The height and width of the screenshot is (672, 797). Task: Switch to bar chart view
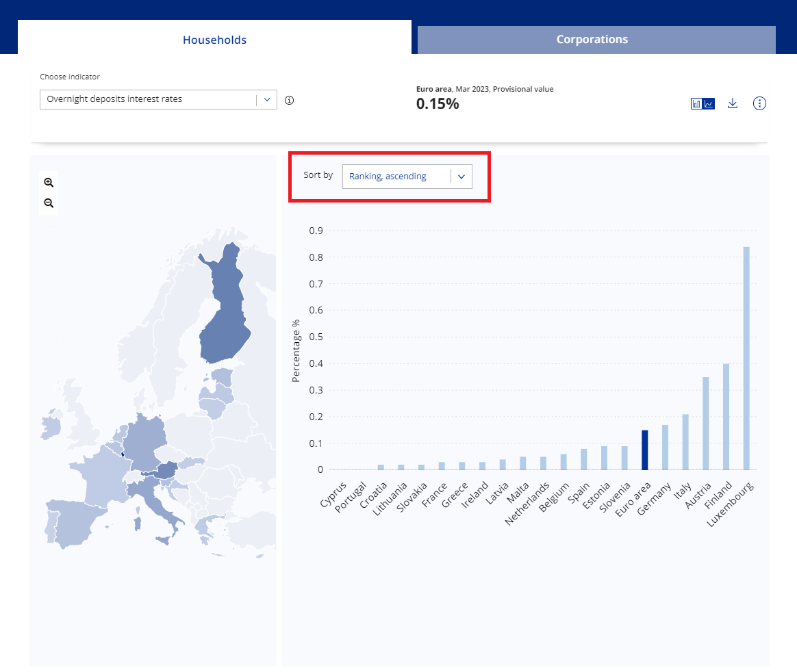696,104
